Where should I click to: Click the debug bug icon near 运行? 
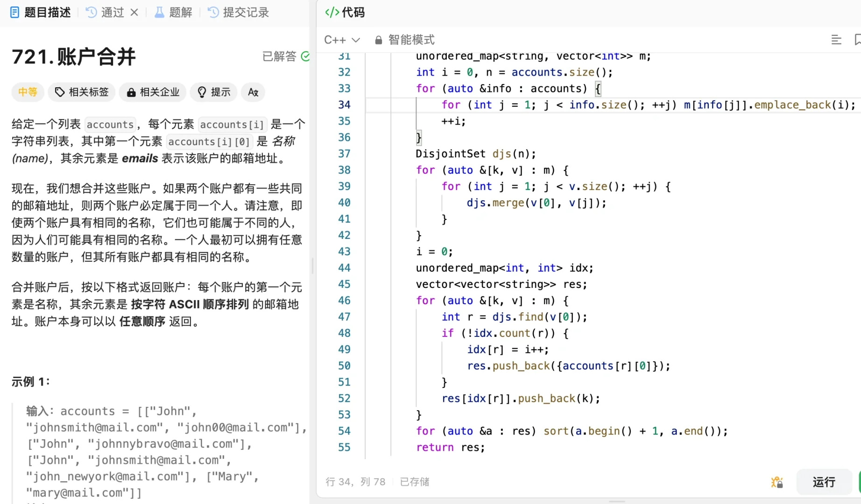(777, 482)
